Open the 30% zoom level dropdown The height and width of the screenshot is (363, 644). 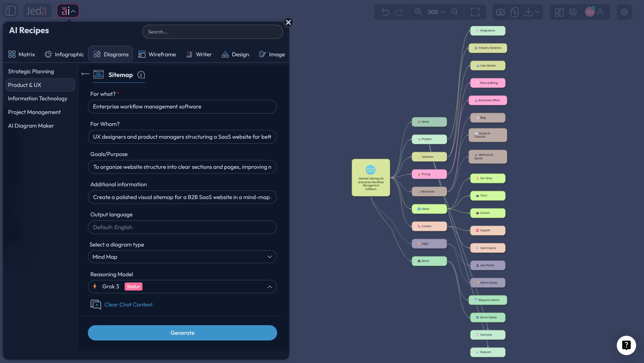tap(436, 12)
